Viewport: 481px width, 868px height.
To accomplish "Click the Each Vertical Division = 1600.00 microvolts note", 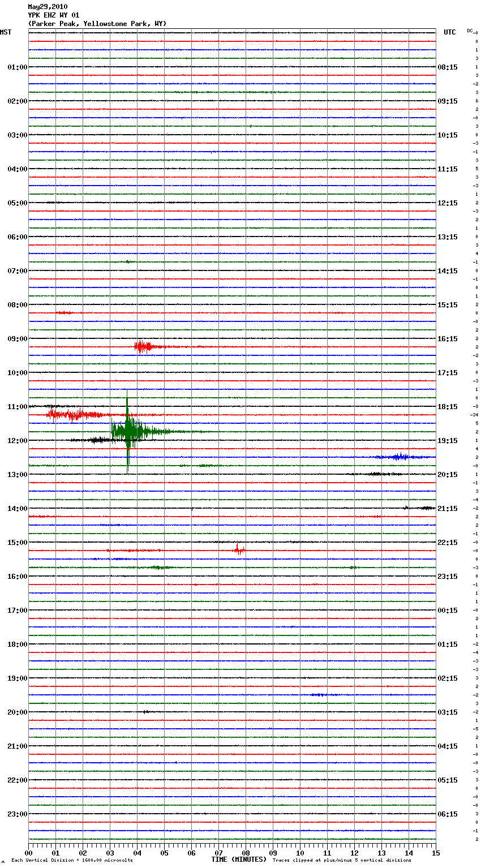I will (72, 860).
